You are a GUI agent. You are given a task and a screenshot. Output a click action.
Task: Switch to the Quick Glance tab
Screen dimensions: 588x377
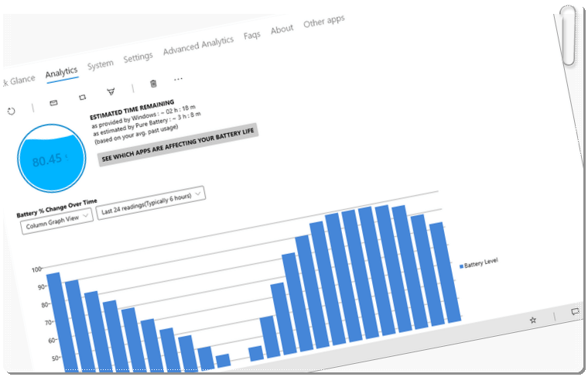[x=19, y=81]
